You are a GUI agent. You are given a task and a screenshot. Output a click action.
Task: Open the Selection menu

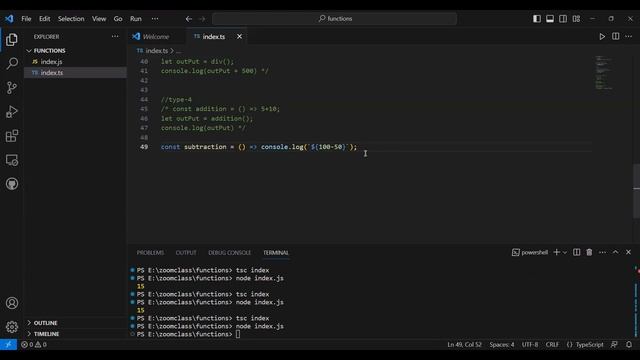[71, 19]
